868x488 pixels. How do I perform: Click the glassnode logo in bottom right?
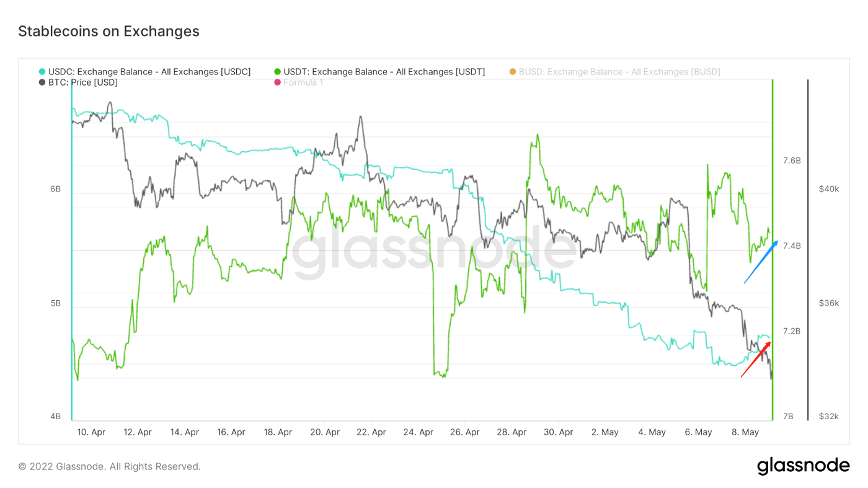[x=803, y=466]
